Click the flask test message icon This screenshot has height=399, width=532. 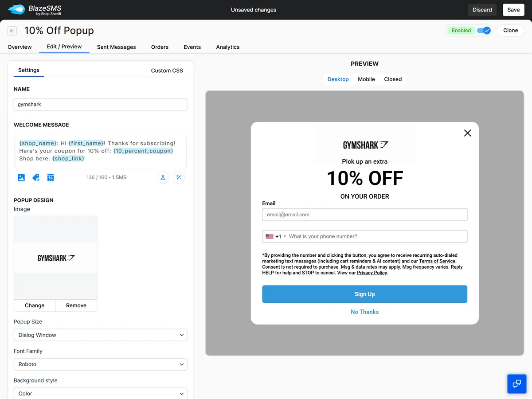click(163, 178)
